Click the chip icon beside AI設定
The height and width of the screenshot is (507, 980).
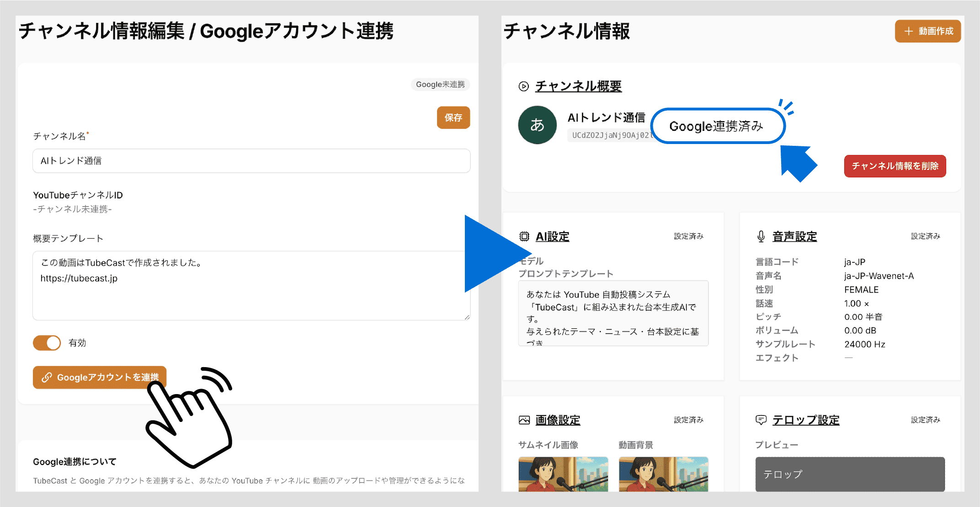525,236
